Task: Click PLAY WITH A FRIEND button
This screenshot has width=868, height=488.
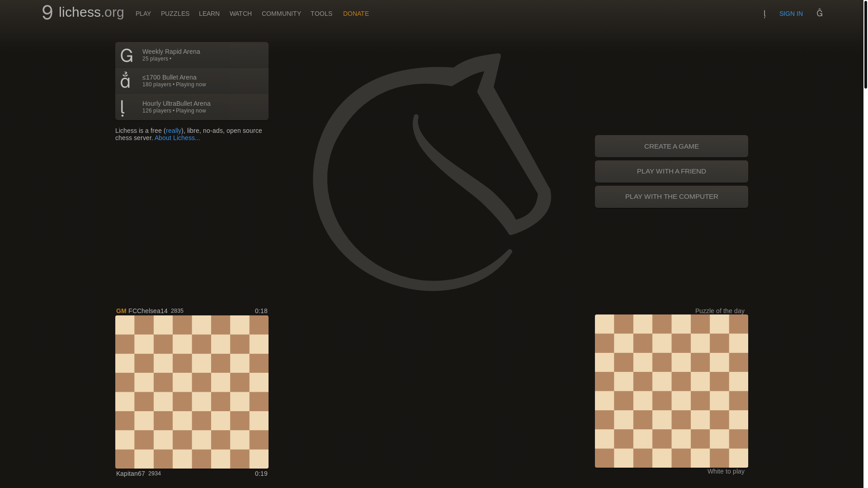Action: point(671,171)
